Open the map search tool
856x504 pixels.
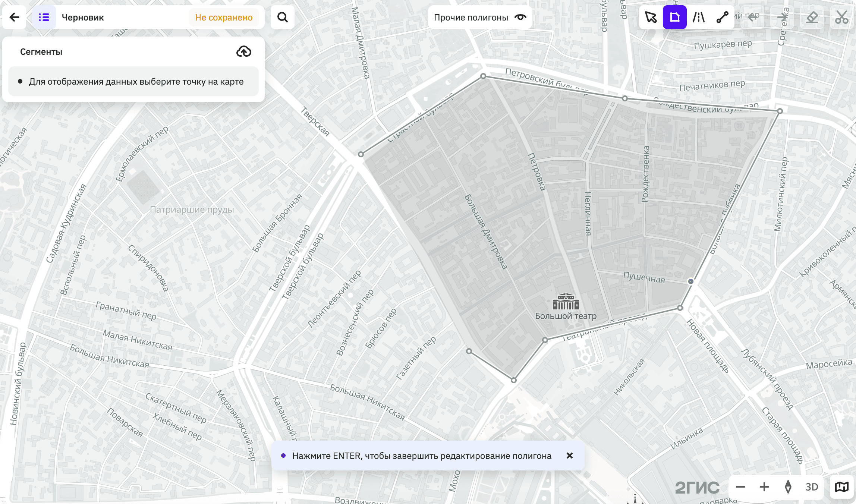tap(283, 17)
